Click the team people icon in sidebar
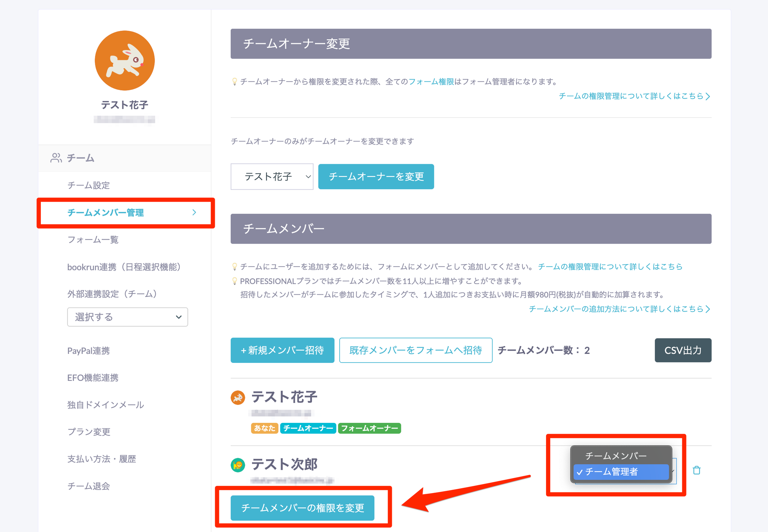Image resolution: width=768 pixels, height=532 pixels. pyautogui.click(x=56, y=158)
